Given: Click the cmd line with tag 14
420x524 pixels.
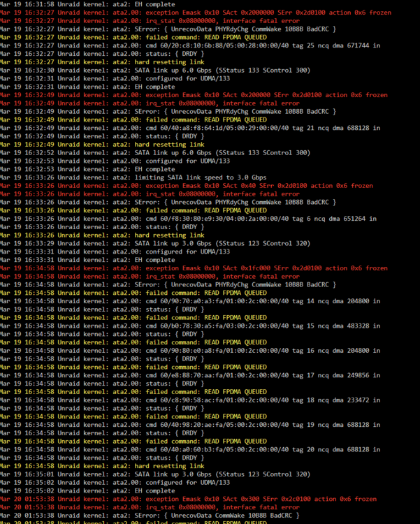Looking at the screenshot, I should click(x=190, y=301).
